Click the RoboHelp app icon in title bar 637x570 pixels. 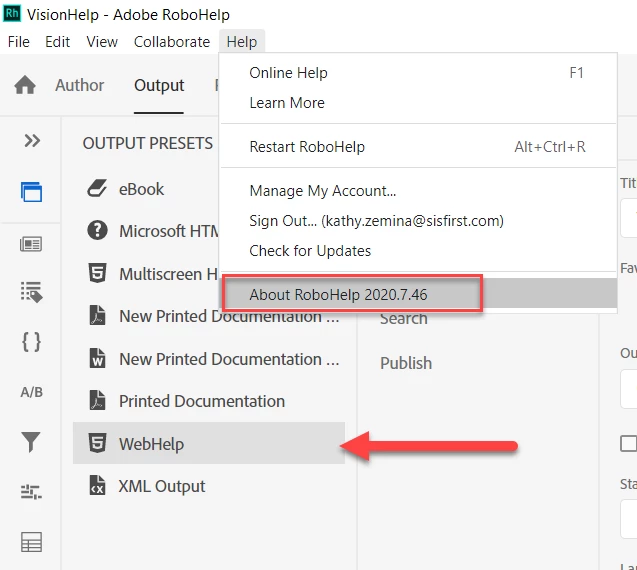12,13
